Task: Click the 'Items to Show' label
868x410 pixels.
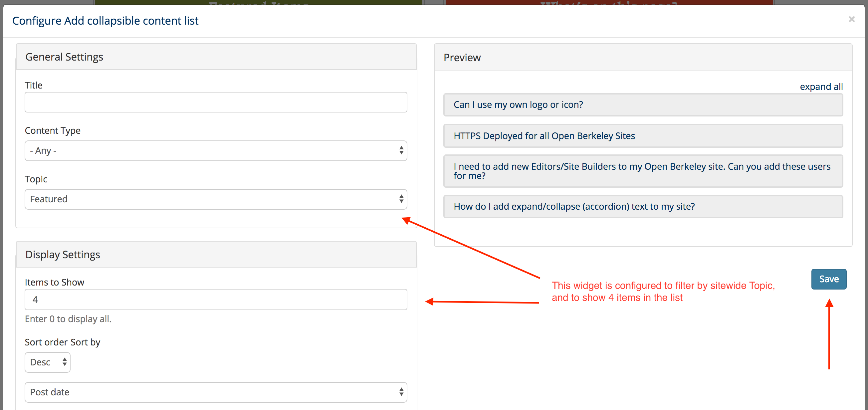Action: tap(55, 282)
